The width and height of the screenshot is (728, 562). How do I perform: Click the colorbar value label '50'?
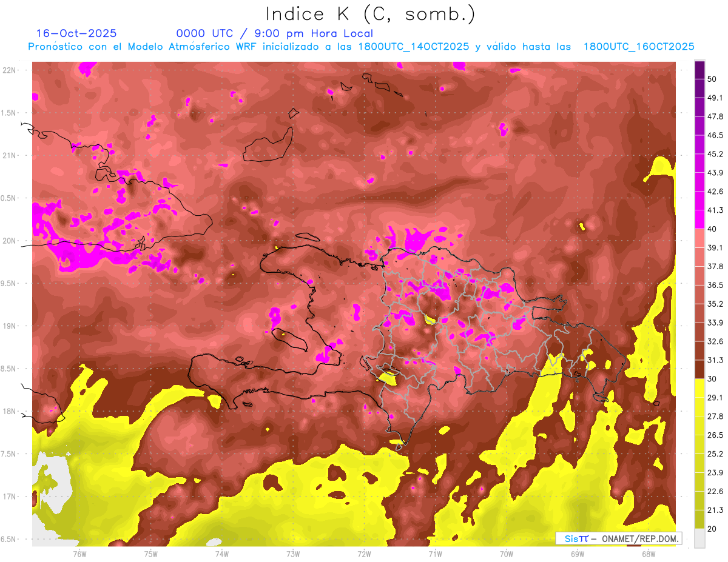click(712, 79)
